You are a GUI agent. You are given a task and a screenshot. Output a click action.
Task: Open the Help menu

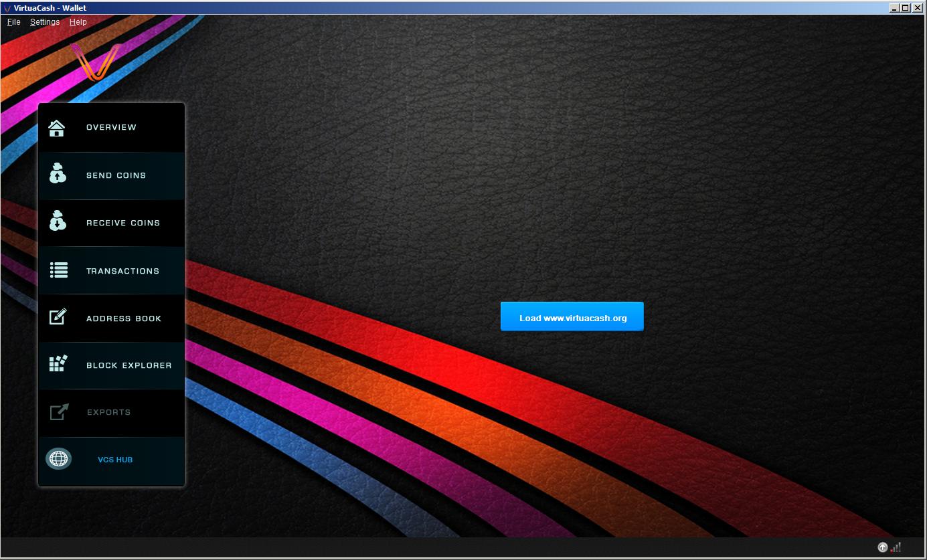pyautogui.click(x=78, y=22)
